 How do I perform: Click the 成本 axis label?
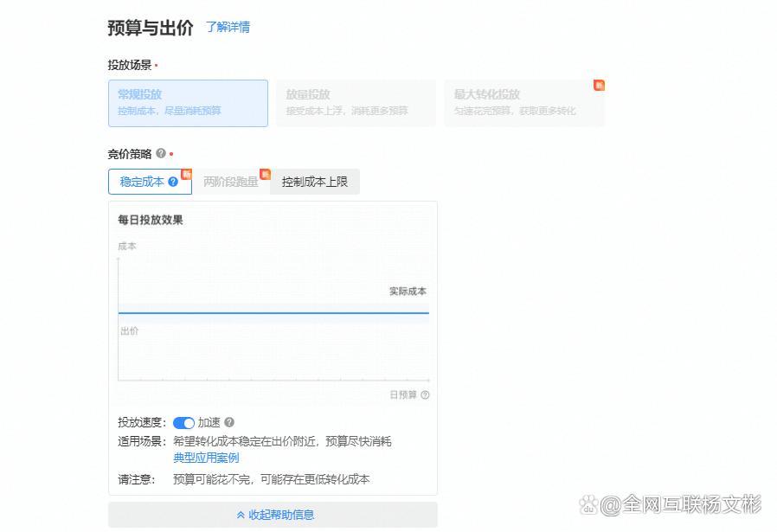point(127,247)
